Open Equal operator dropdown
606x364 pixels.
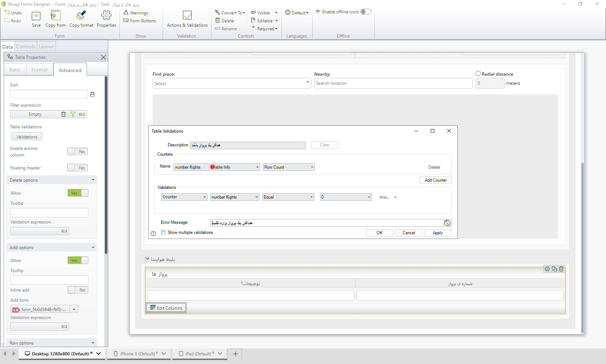(288, 197)
